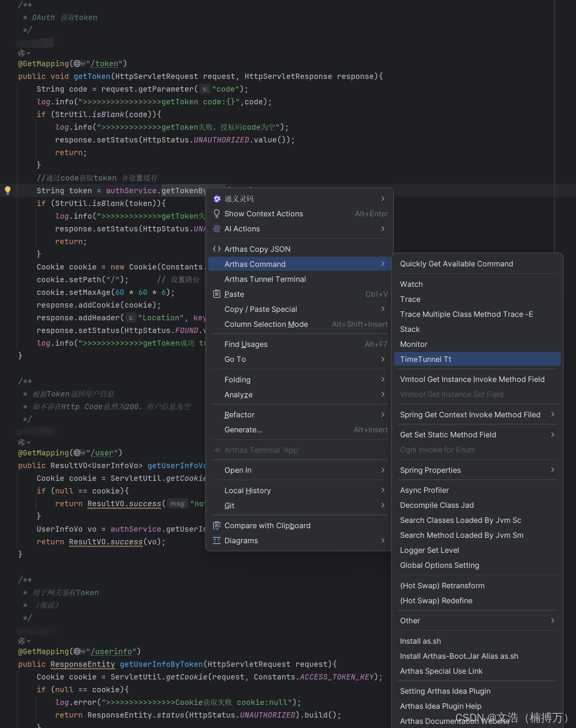Open Arthas Idea Plugin Help
The height and width of the screenshot is (728, 576).
(477, 706)
